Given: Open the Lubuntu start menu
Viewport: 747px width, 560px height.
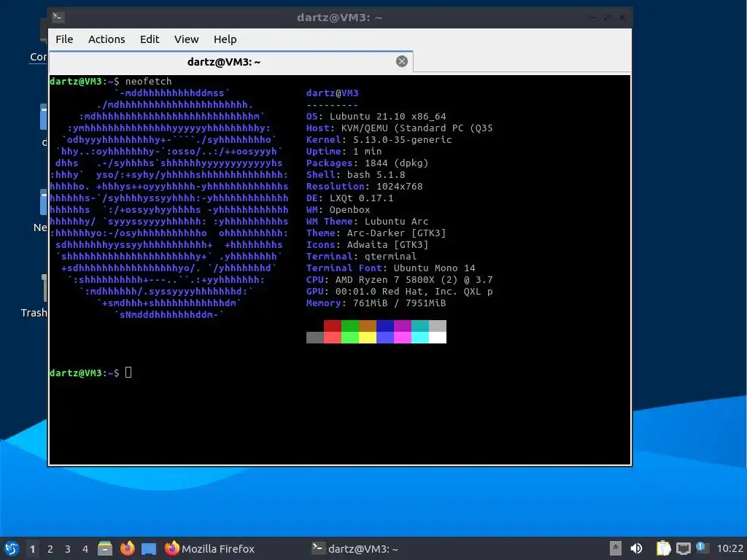Looking at the screenshot, I should tap(12, 548).
